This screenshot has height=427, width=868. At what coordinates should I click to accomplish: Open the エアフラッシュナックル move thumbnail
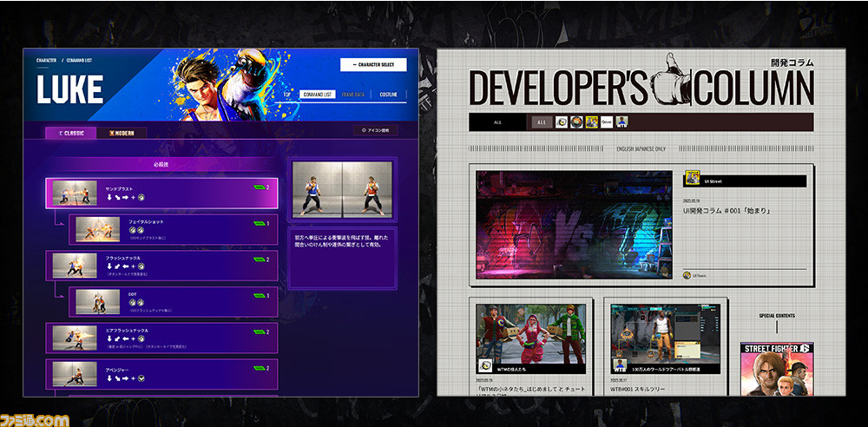[75, 338]
